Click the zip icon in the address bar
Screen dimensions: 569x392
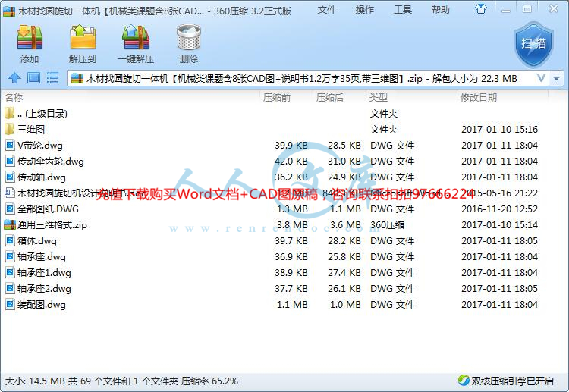pyautogui.click(x=77, y=78)
